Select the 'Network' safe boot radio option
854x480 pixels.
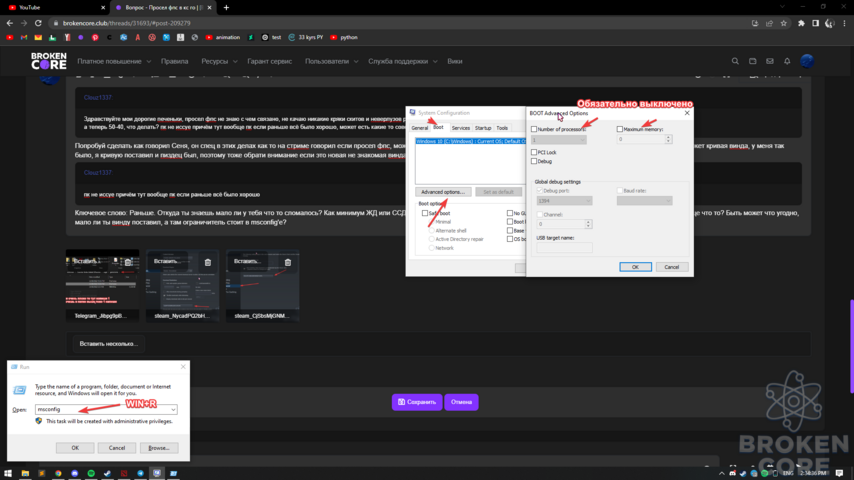point(431,248)
